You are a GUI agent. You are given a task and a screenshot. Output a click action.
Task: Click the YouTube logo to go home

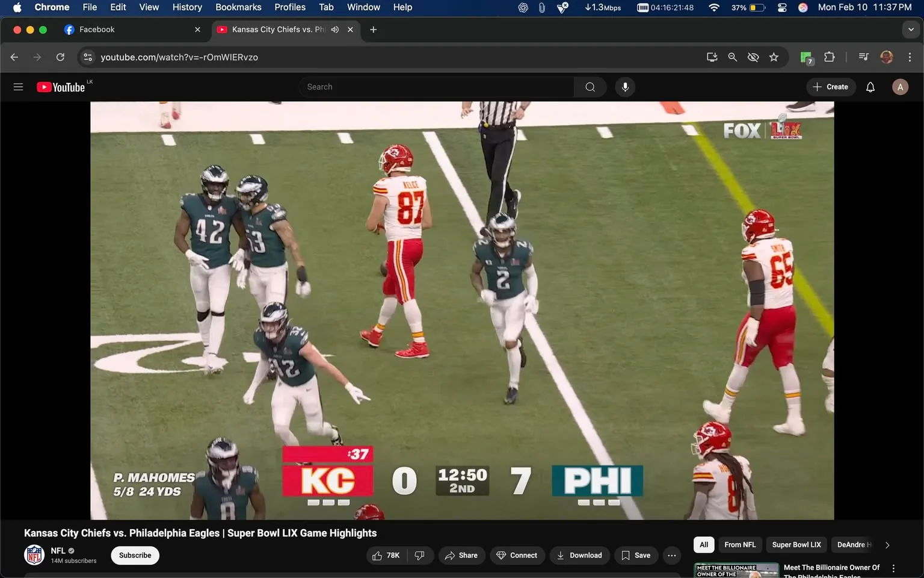[61, 87]
